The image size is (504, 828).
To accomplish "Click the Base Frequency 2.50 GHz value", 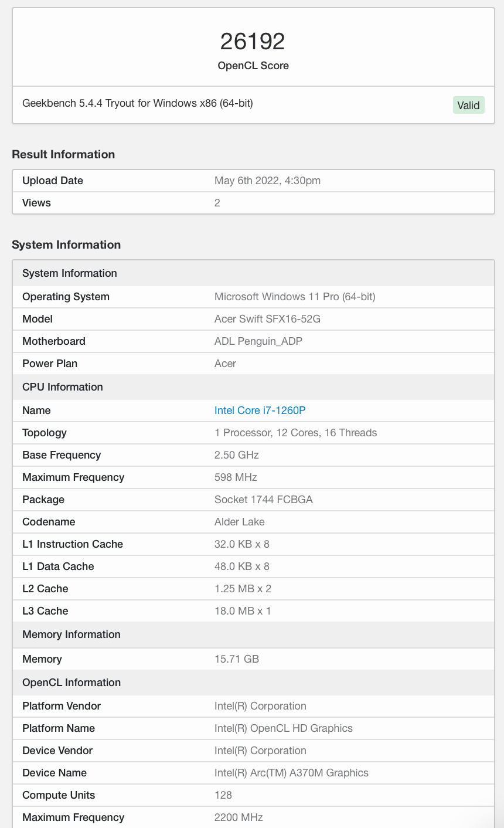I will click(237, 455).
